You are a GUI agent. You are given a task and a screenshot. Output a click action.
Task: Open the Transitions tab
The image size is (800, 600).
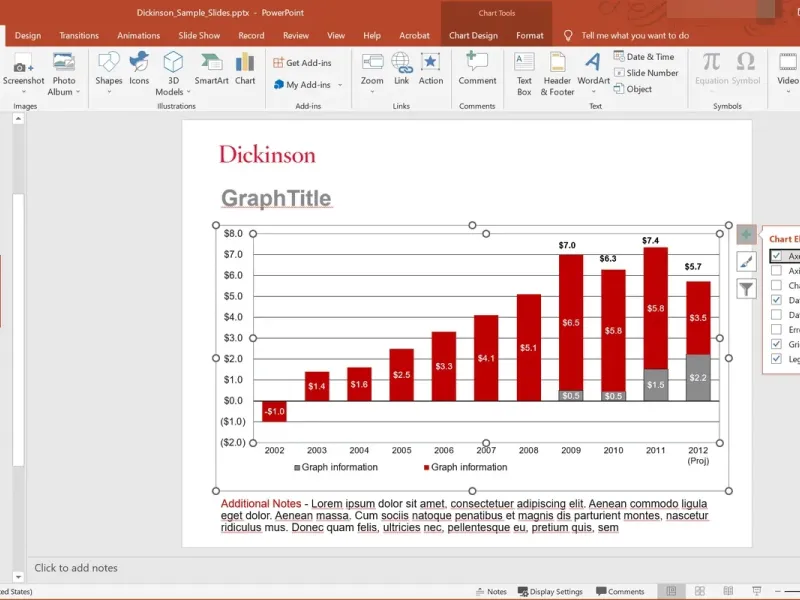tap(79, 36)
